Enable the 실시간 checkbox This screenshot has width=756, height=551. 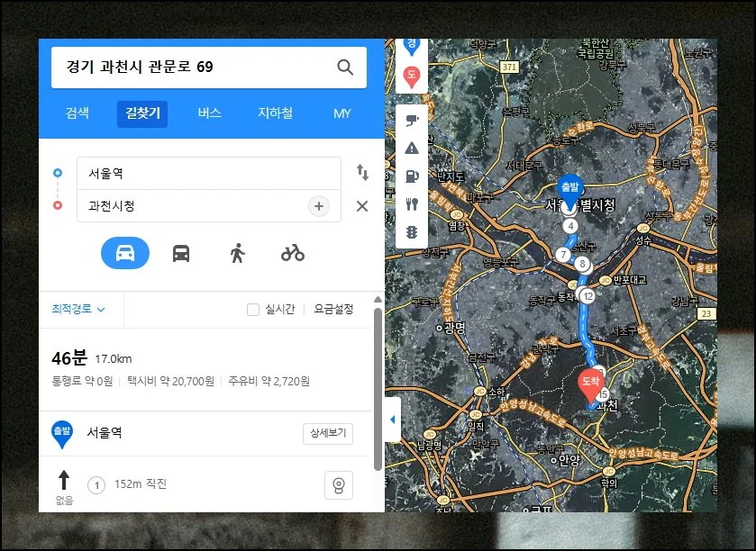click(x=253, y=310)
